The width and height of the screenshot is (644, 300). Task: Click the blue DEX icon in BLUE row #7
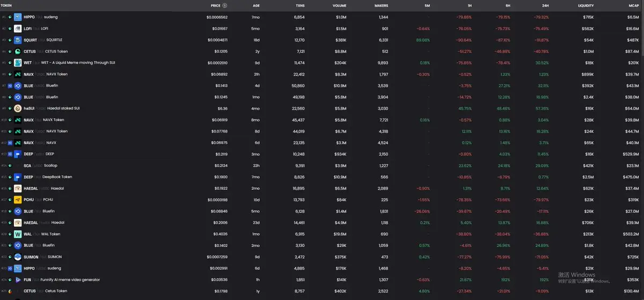coord(10,86)
